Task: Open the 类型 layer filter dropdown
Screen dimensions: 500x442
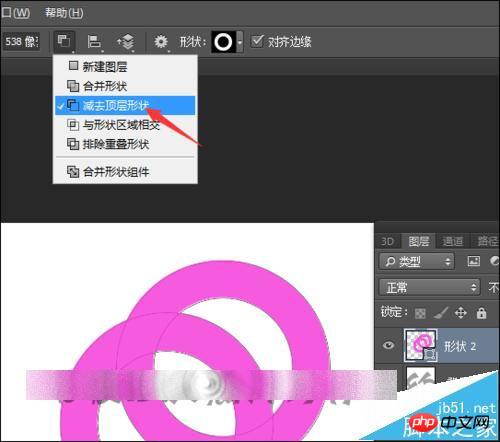Action: 417,261
